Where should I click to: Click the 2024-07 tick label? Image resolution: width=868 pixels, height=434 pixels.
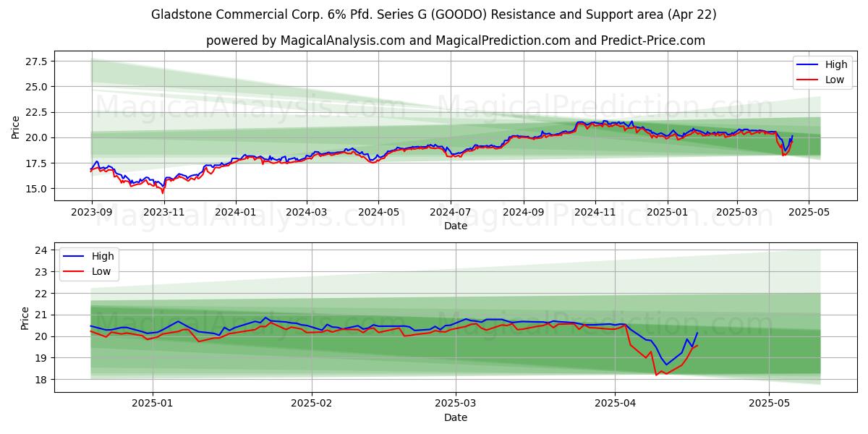[451, 213]
